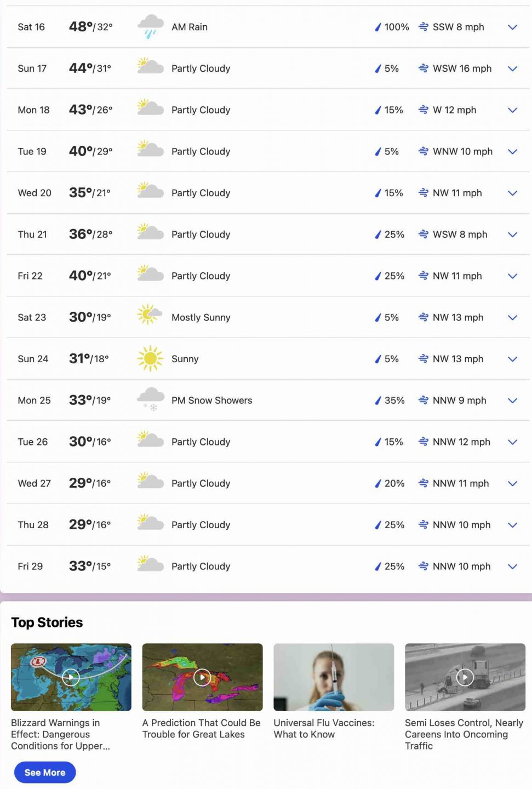The height and width of the screenshot is (789, 532).
Task: Click the wind icon for Fri 29
Action: (x=423, y=566)
